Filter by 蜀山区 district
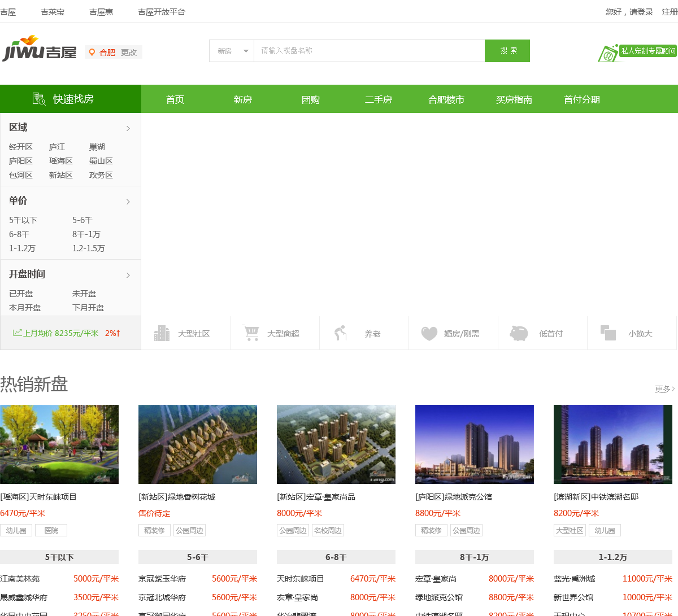The image size is (678, 616). tap(101, 161)
